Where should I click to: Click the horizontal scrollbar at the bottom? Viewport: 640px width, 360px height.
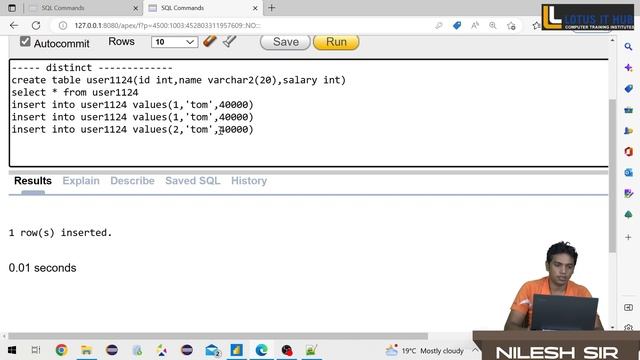218,336
